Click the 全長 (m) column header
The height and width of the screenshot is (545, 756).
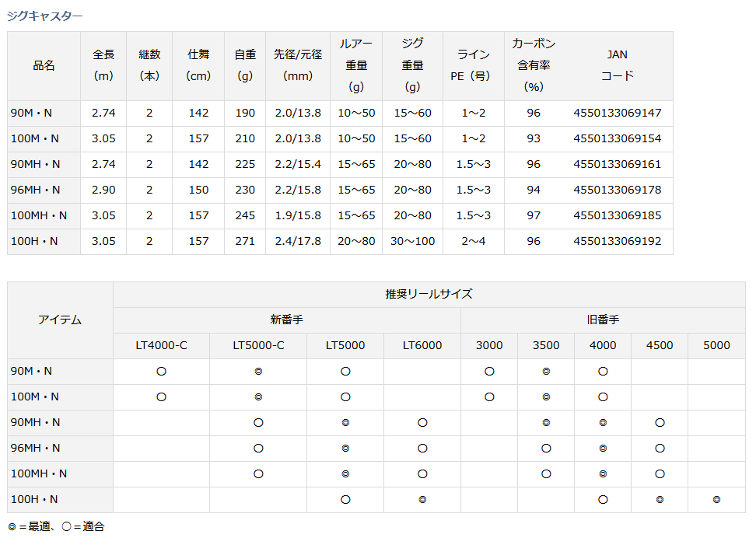103,65
